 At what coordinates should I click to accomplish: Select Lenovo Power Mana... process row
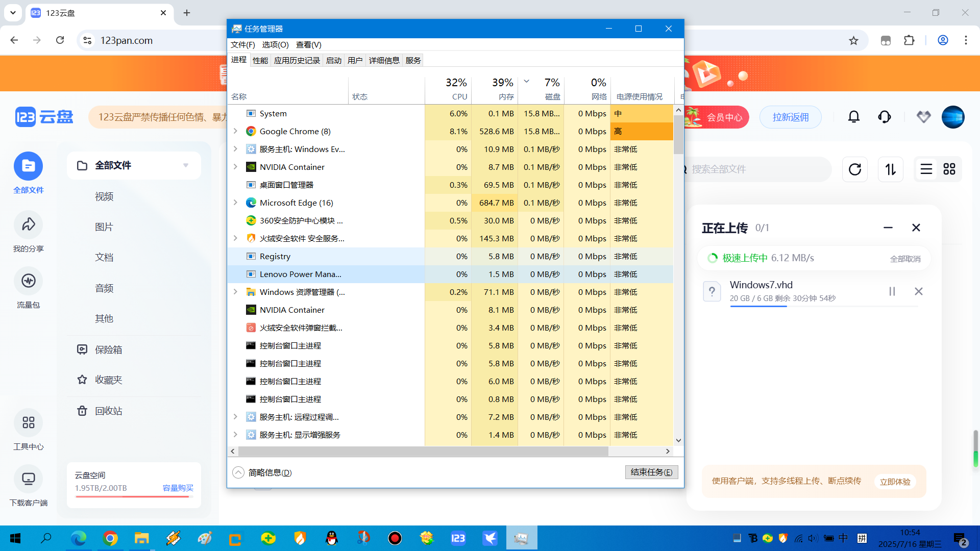(x=450, y=274)
